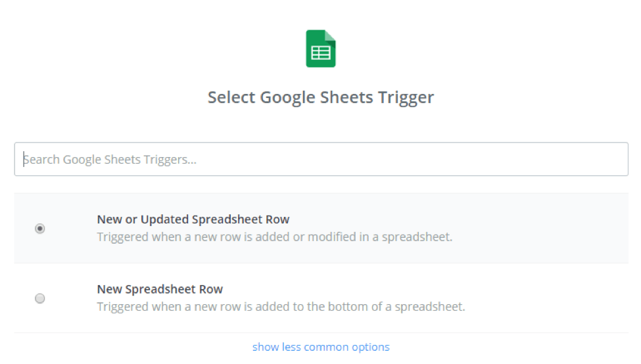Click the green Google Sheets logo icon
The width and height of the screenshot is (641, 364).
coord(321,49)
